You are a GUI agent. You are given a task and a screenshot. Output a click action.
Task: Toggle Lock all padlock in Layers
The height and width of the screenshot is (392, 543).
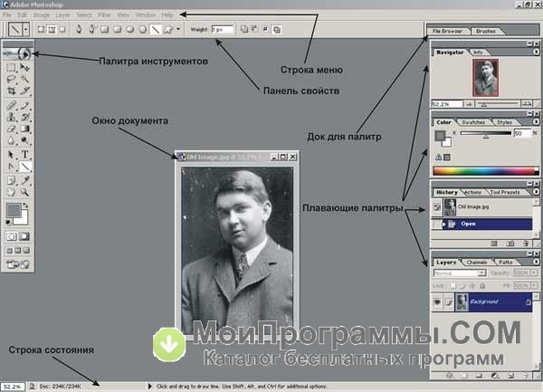coord(482,286)
